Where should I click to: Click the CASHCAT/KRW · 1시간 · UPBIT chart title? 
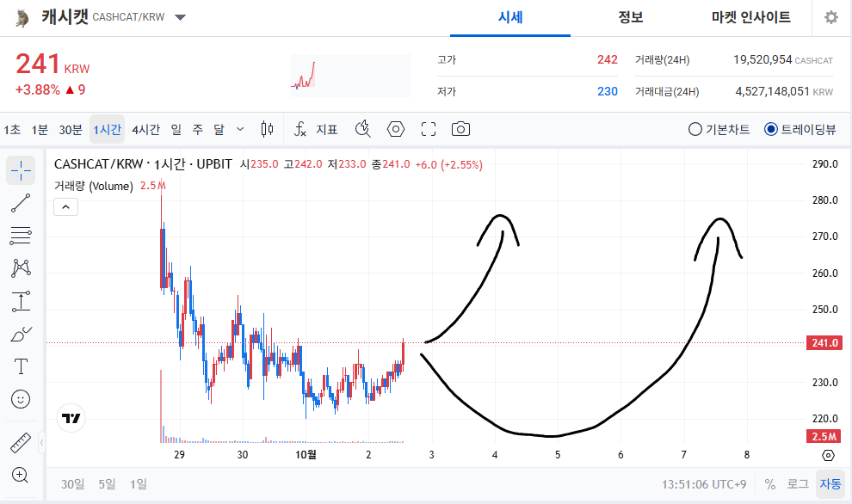(x=143, y=164)
